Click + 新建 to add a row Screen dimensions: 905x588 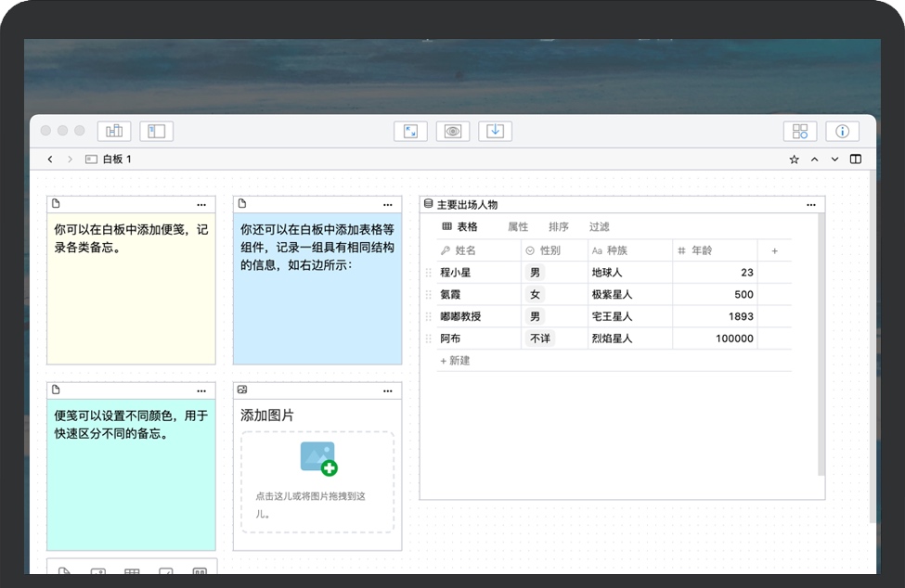click(x=456, y=361)
